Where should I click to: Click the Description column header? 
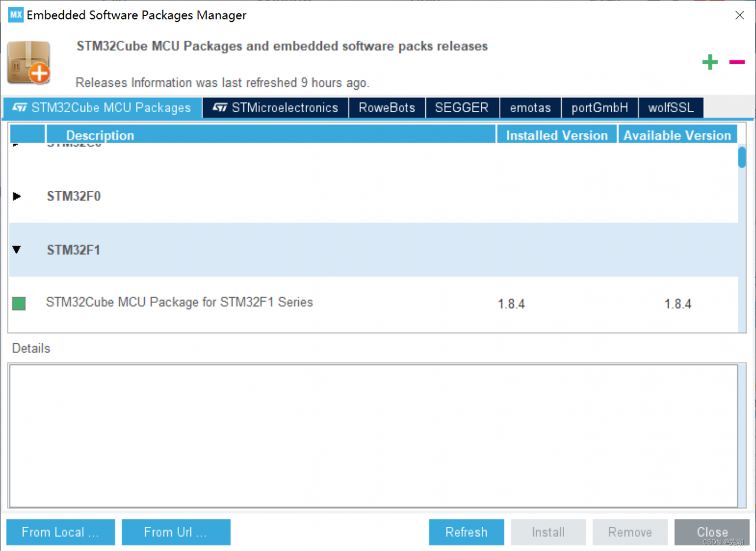point(271,135)
